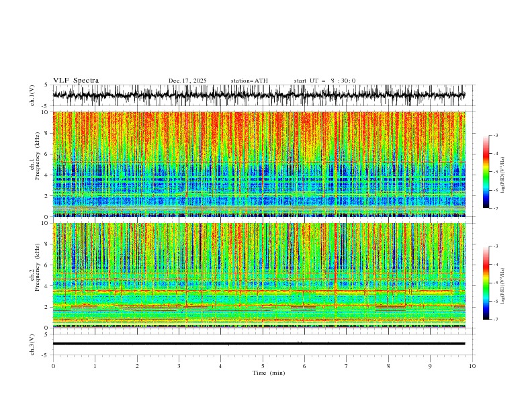Viewport: 532px width, 411px height.
Task: Click the "6" tick on the time axis
Action: pyautogui.click(x=304, y=366)
